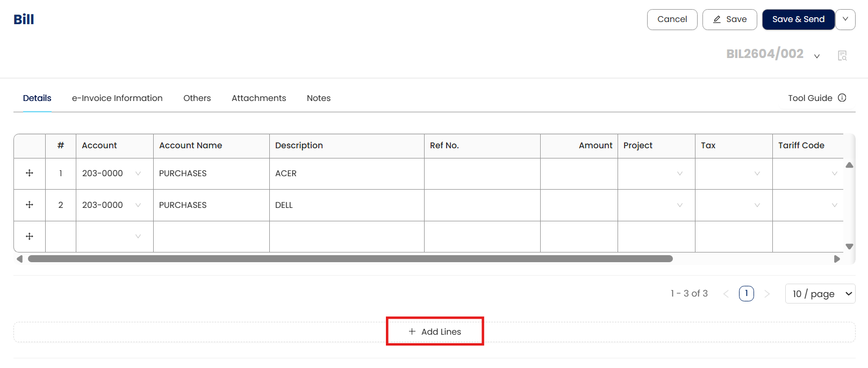
Task: Click the Amount cell for the ACER row
Action: pos(579,174)
